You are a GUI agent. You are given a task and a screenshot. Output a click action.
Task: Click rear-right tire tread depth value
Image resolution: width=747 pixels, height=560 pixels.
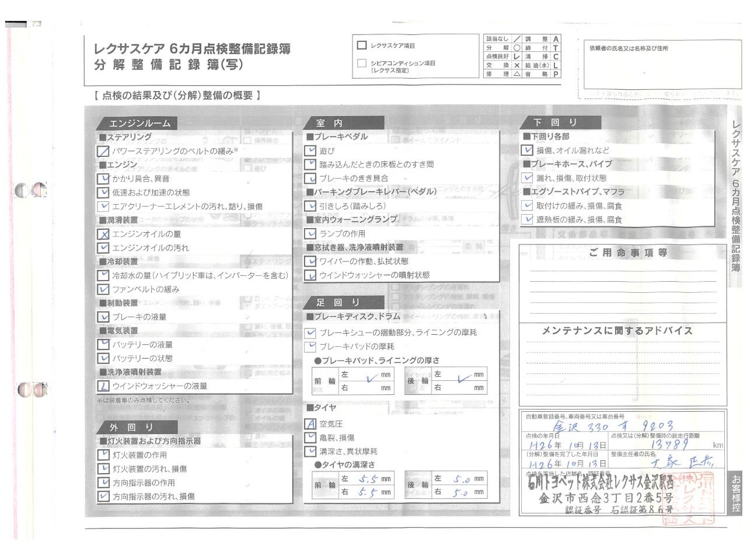(x=461, y=492)
